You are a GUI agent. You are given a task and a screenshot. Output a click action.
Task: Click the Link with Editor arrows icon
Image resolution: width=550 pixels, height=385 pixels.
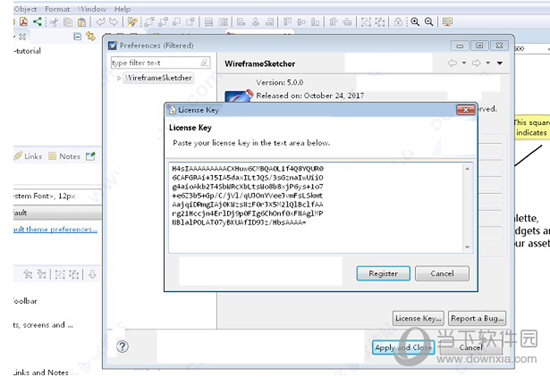click(x=91, y=36)
